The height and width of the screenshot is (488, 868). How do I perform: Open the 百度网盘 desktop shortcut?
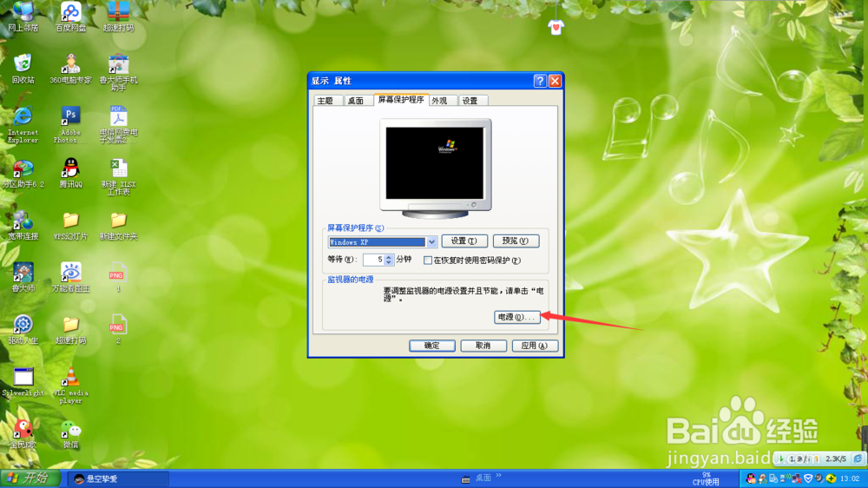click(x=71, y=16)
